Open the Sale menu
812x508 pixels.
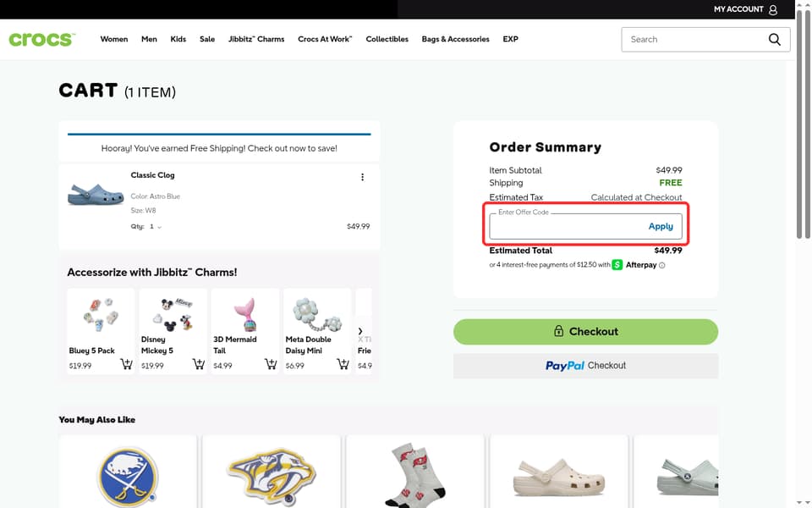click(207, 39)
